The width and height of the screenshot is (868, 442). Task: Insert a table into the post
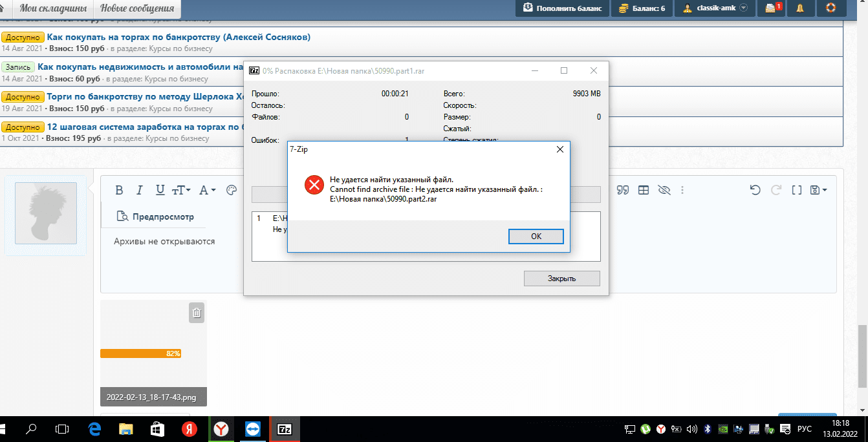click(644, 190)
